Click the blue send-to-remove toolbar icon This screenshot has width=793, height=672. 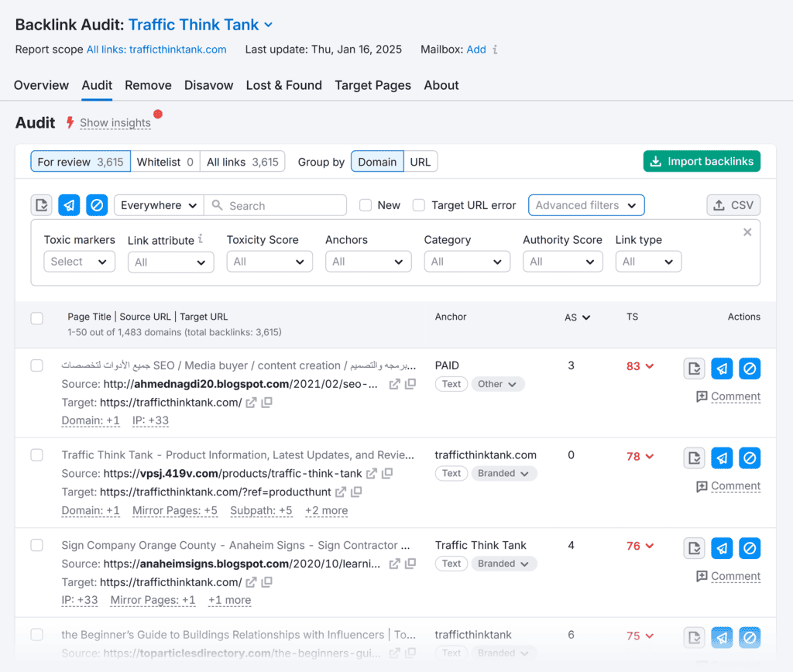69,205
